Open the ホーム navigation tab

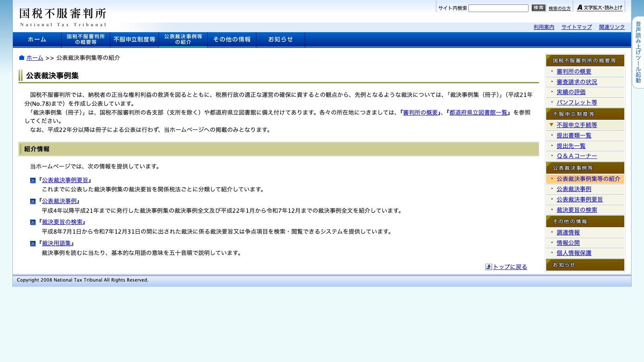[x=37, y=39]
